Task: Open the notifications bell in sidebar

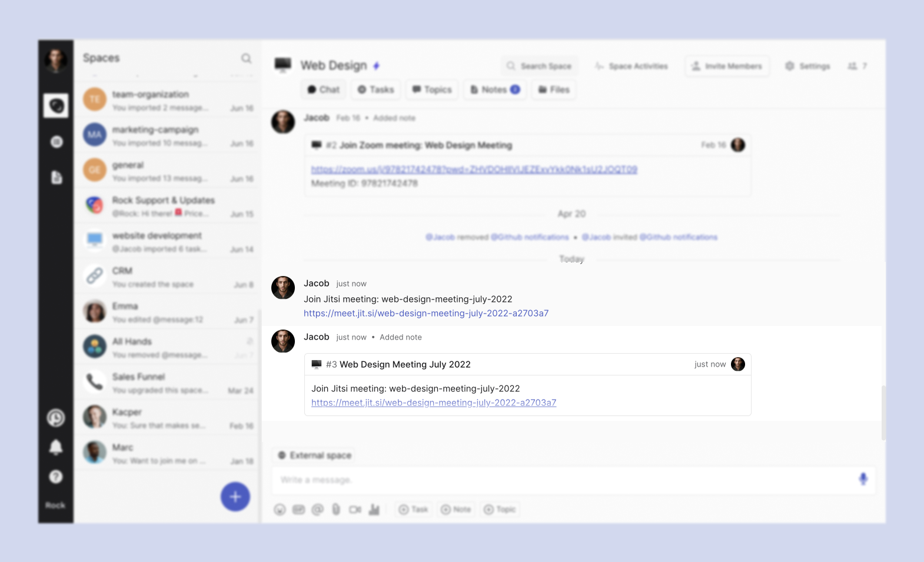Action: pos(56,447)
